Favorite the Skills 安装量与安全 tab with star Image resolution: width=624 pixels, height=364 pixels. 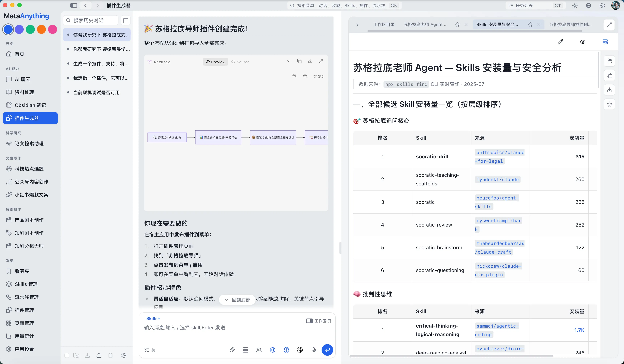(x=530, y=25)
